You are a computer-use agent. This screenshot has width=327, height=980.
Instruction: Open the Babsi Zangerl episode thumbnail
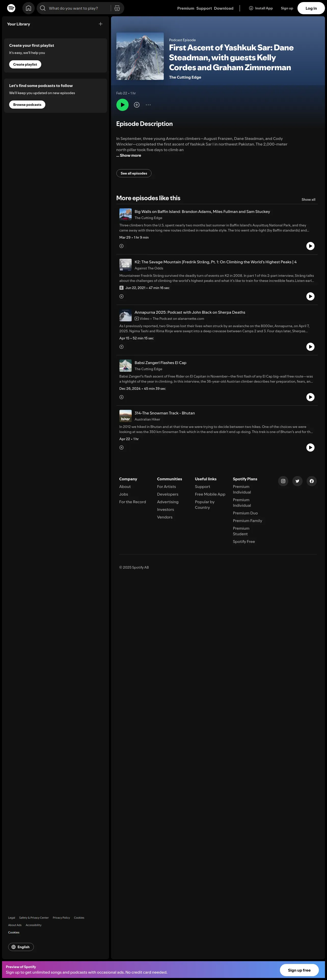(126, 366)
